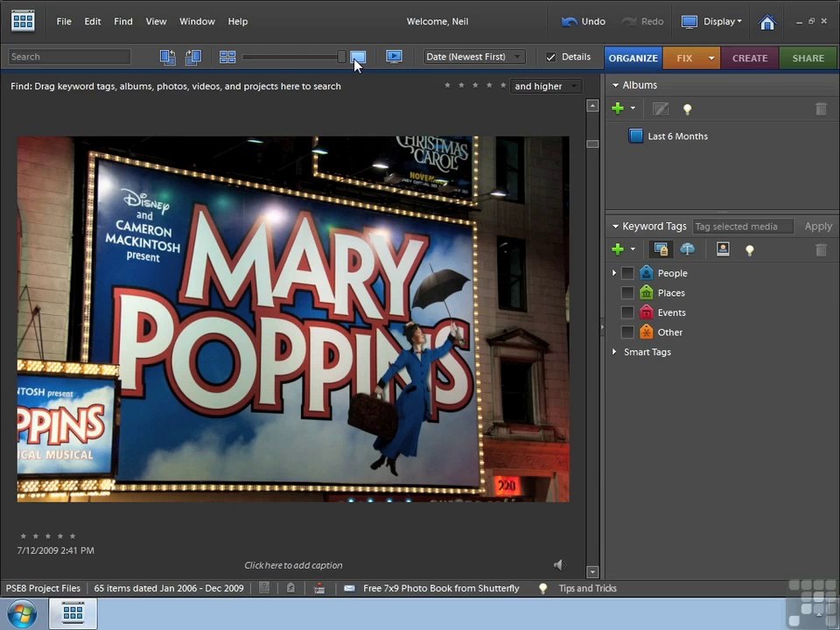Viewport: 840px width, 630px height.
Task: Expand the Smart Tags category
Action: [614, 352]
